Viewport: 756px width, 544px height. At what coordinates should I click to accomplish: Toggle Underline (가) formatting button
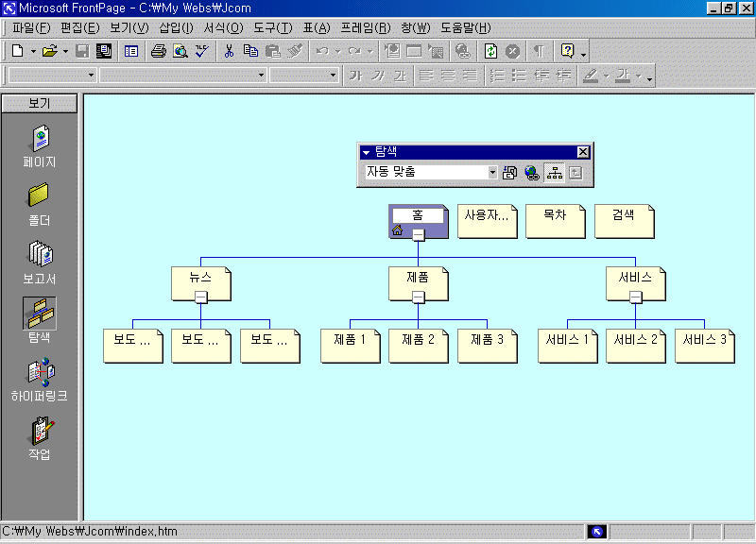click(400, 76)
